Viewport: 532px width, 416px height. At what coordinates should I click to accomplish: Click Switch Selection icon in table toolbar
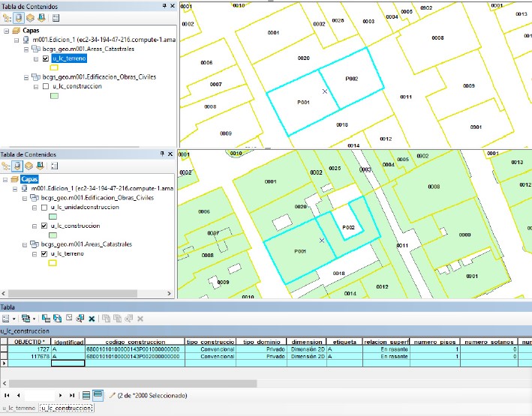(x=58, y=319)
